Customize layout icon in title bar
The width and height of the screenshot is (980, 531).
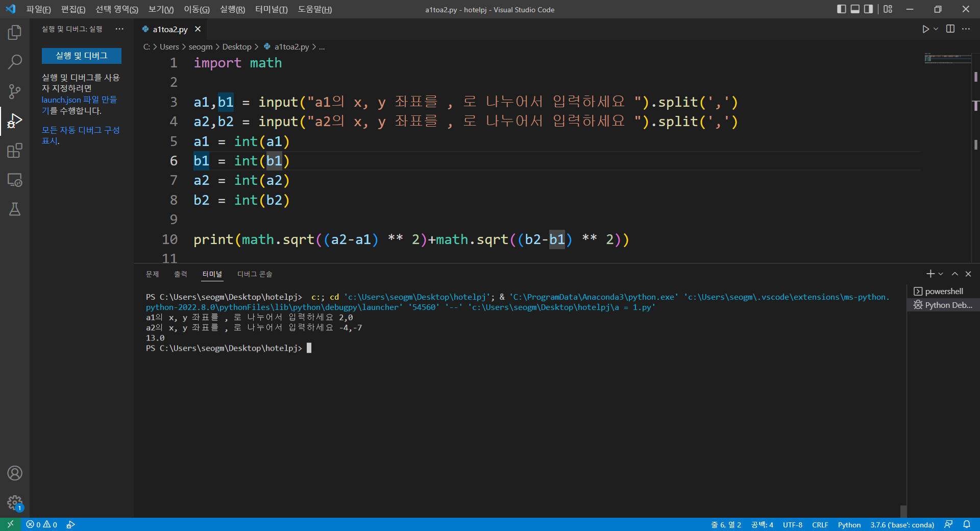(888, 9)
